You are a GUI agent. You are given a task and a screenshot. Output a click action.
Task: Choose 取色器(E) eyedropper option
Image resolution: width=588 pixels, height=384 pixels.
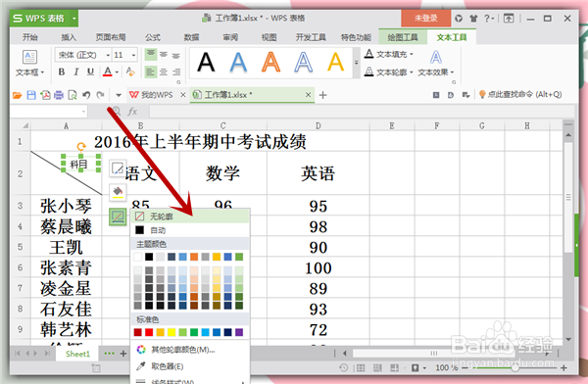[x=190, y=366]
